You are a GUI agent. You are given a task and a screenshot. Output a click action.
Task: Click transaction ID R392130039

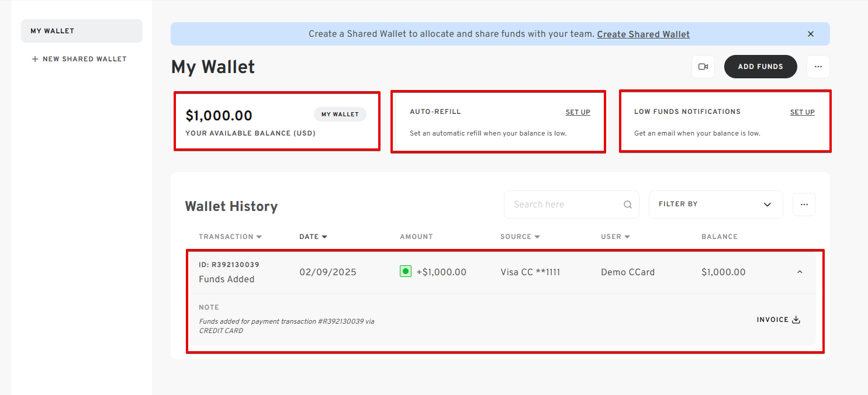[x=229, y=265]
